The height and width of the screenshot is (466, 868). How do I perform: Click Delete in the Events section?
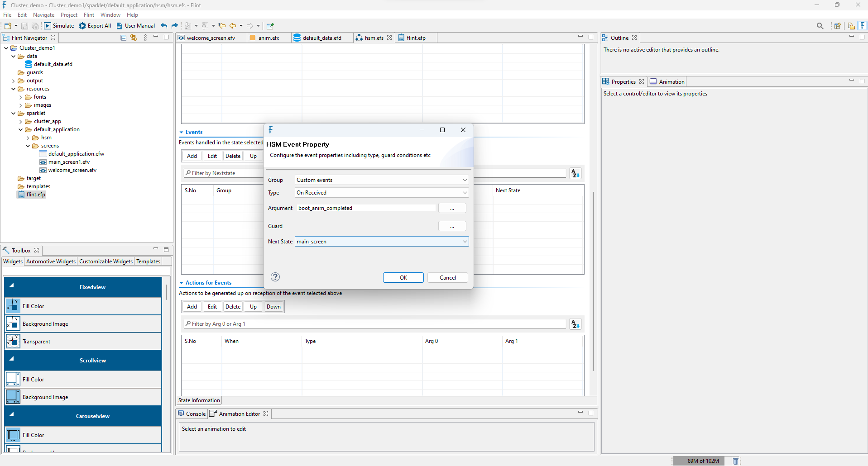coord(233,156)
